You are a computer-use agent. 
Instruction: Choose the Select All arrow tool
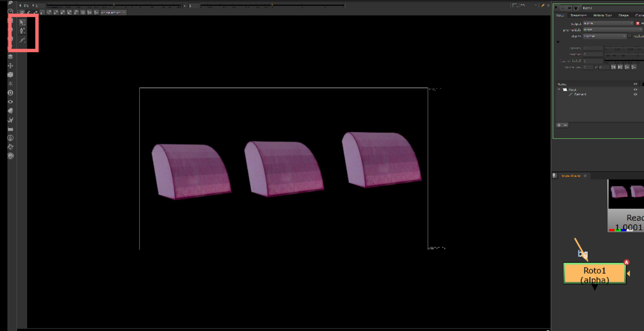[x=22, y=23]
